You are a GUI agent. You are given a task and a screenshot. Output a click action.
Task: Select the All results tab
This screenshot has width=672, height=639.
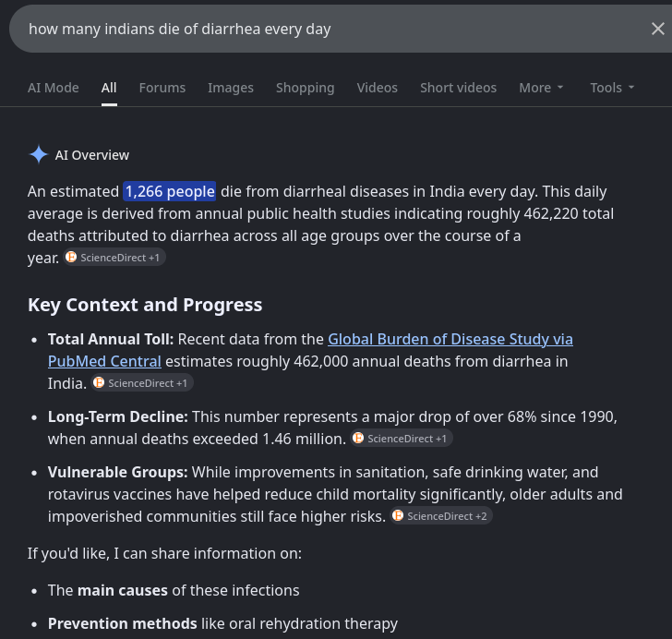(109, 88)
